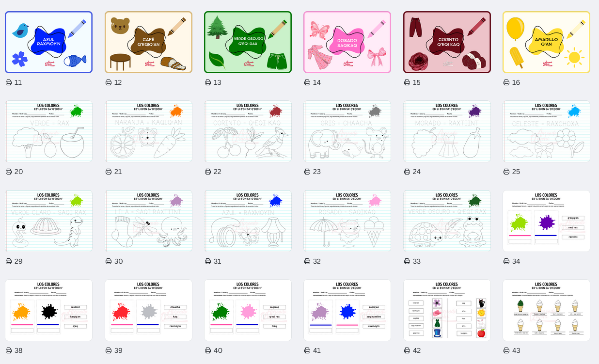Screen dimensions: 599x364
Task: Click the printer icon beside page 39
Action: [109, 350]
